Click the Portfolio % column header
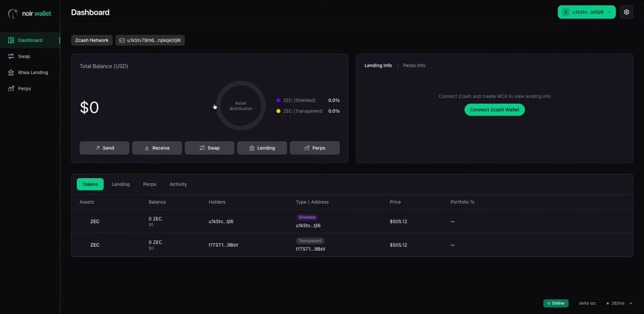Viewport: 644px width, 314px height. [x=463, y=202]
